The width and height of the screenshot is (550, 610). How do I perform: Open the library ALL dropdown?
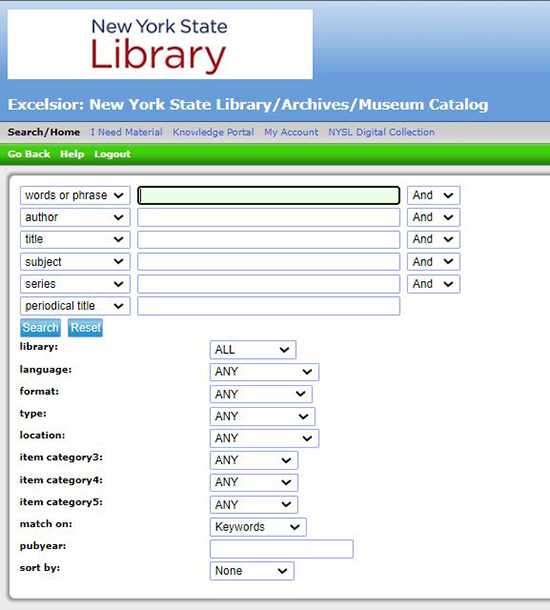click(253, 349)
